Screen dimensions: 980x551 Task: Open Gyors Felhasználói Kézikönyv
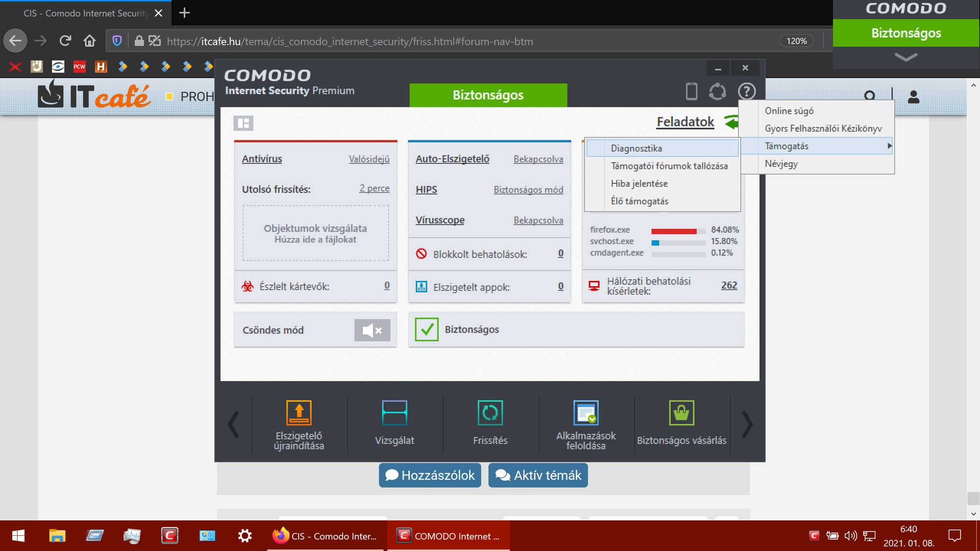click(x=817, y=128)
